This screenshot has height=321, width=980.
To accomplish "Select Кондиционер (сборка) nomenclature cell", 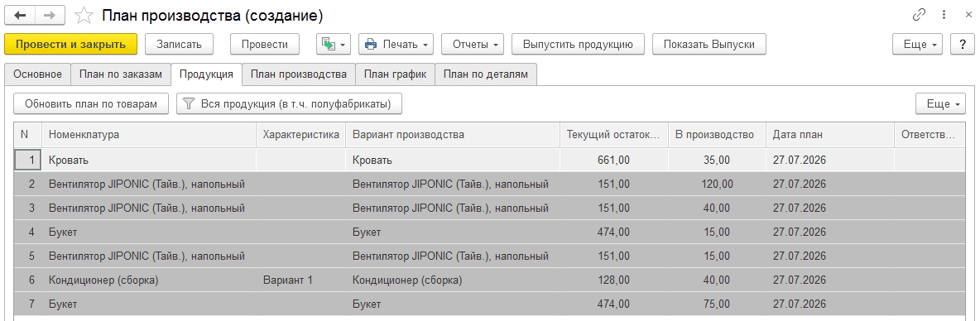I will click(x=149, y=280).
